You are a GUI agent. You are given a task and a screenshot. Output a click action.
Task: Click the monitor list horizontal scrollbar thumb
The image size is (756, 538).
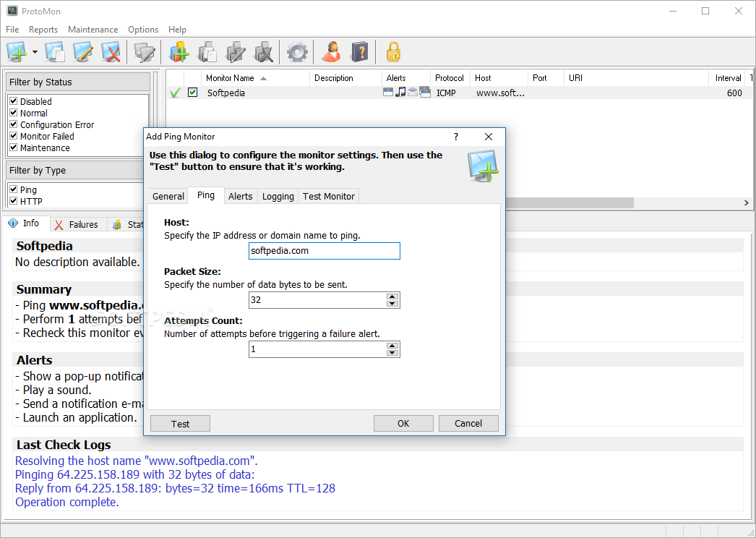click(569, 203)
